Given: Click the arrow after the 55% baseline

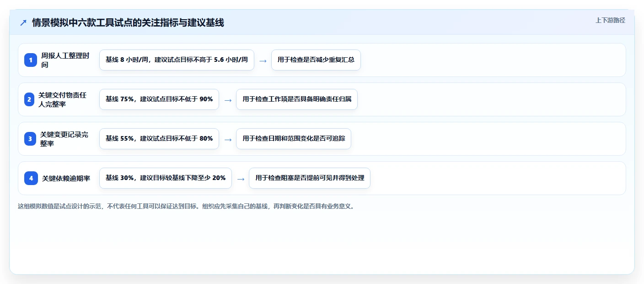Looking at the screenshot, I should (228, 139).
